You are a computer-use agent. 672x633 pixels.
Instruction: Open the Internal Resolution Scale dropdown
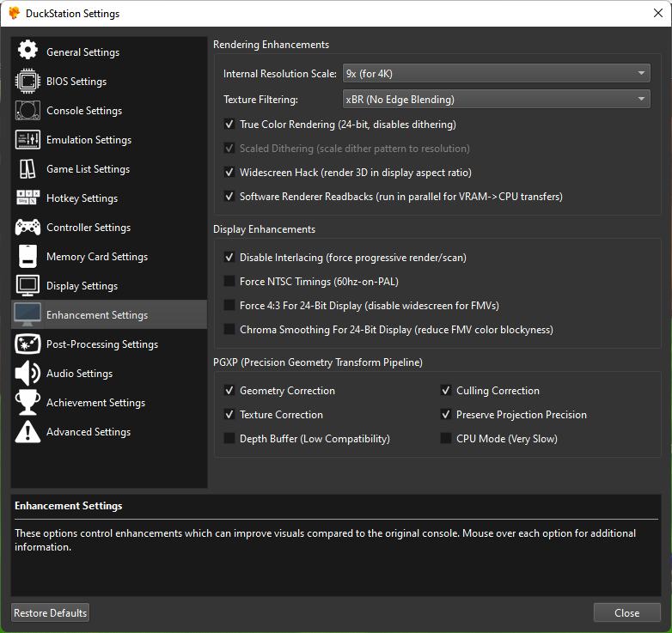[x=497, y=73]
